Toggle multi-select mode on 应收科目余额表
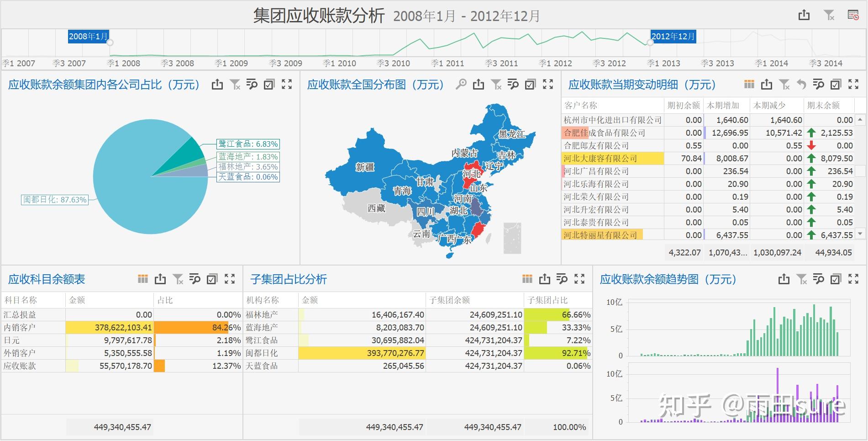The width and height of the screenshot is (868, 441). click(x=212, y=279)
